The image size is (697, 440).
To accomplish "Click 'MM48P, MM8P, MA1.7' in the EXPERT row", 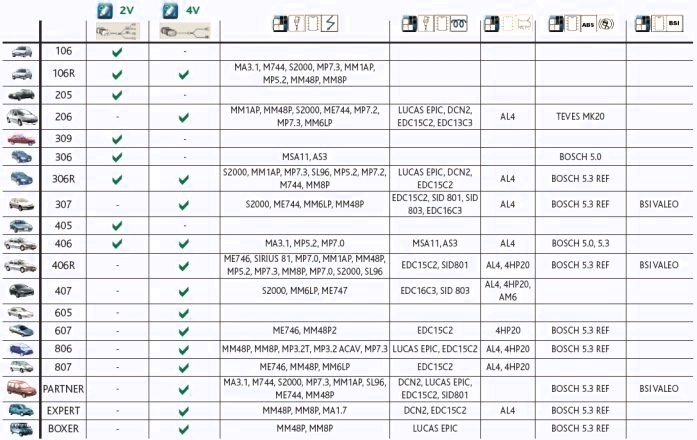I will coord(304,411).
